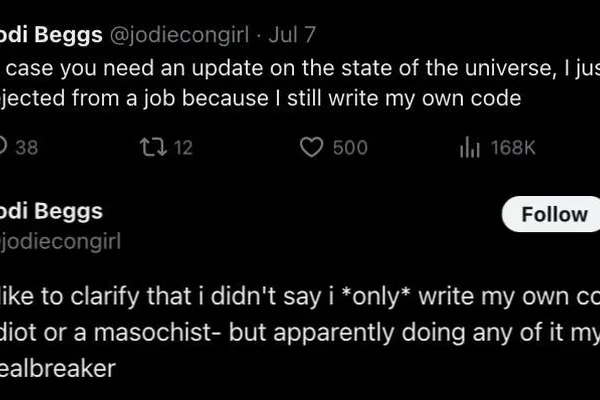The image size is (600, 400).
Task: Click the 12 retweets count
Action: [x=183, y=148]
